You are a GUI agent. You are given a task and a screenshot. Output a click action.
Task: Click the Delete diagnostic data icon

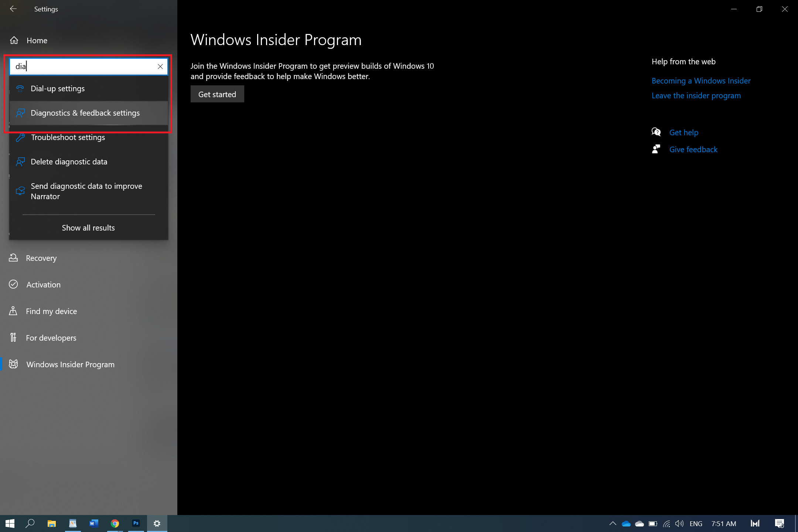(20, 162)
